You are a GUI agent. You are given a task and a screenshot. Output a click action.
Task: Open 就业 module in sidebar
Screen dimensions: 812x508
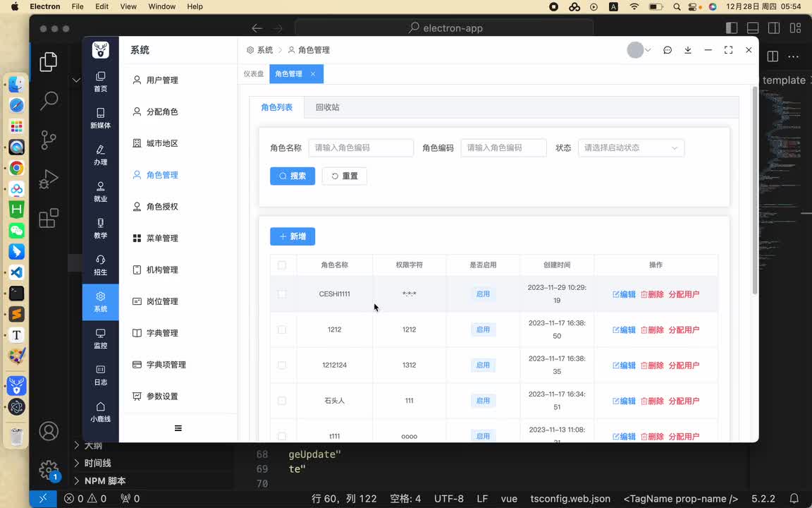click(x=101, y=193)
